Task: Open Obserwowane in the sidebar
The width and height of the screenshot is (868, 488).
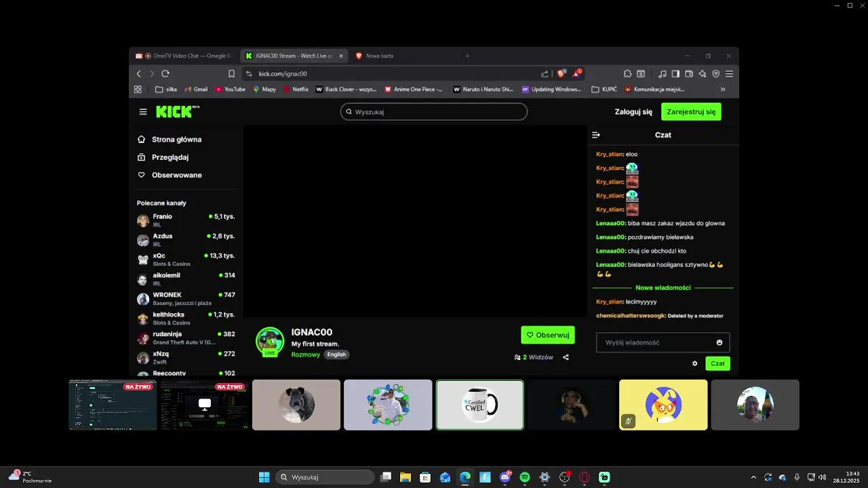Action: 170,175
